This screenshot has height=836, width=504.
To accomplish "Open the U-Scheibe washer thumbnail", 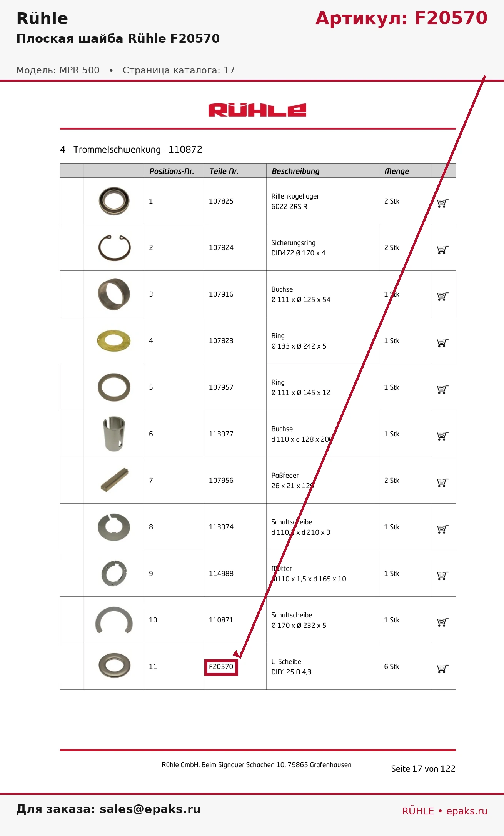I will [x=114, y=666].
